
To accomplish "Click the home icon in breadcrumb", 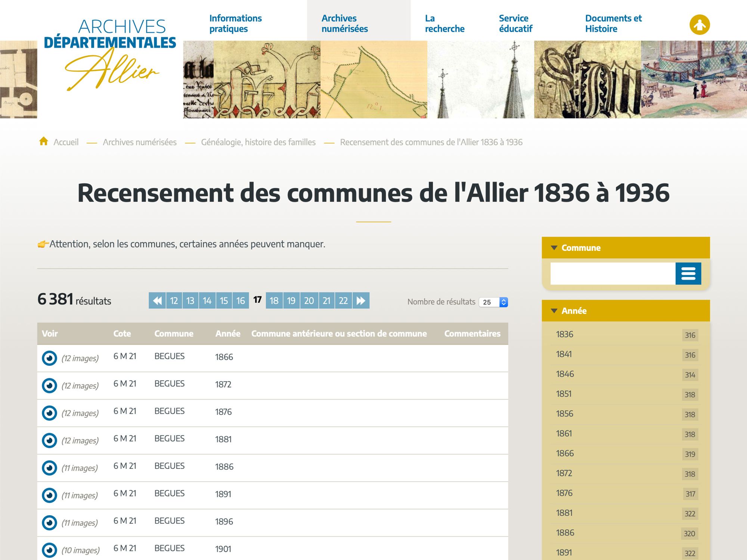I will coord(44,141).
